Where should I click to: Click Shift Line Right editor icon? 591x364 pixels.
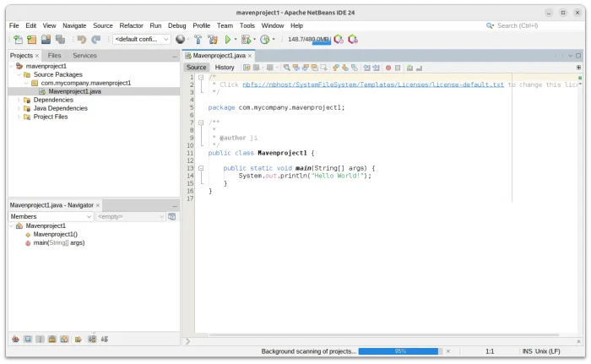376,68
